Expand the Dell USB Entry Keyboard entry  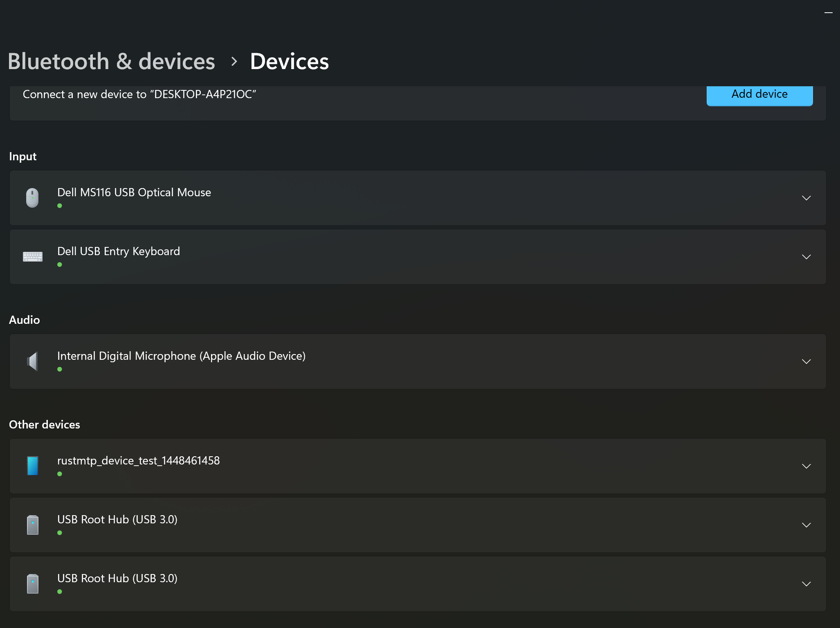point(806,257)
